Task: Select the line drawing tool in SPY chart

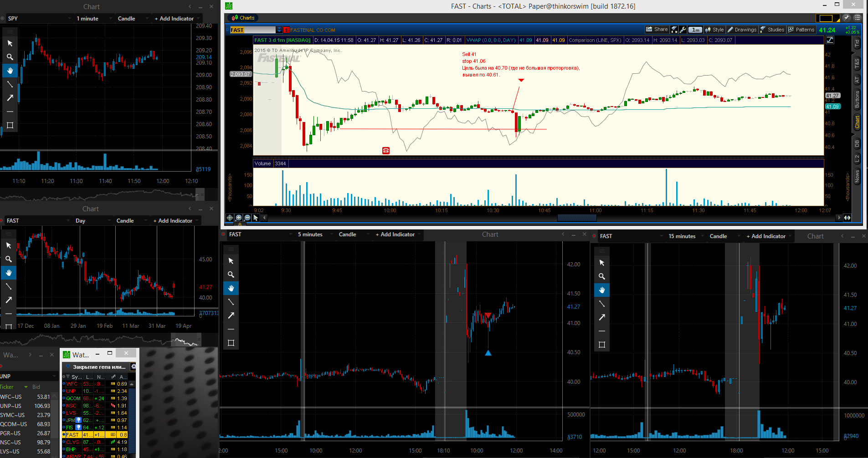Action: [x=10, y=84]
